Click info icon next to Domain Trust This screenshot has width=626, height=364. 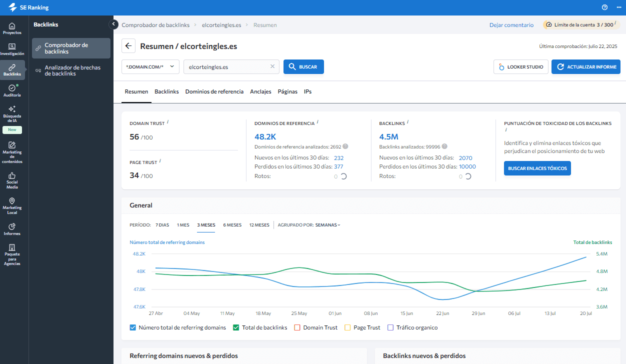[167, 122]
